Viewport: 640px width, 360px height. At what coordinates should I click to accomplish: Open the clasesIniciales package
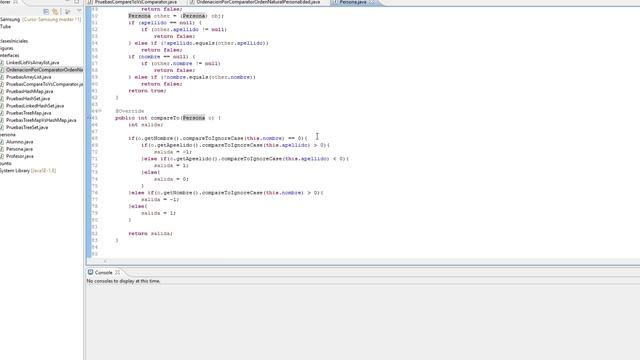tap(14, 41)
